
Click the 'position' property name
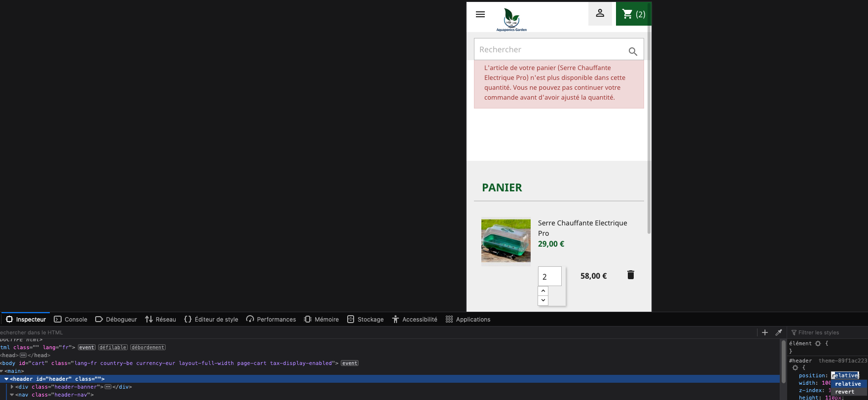click(x=813, y=375)
